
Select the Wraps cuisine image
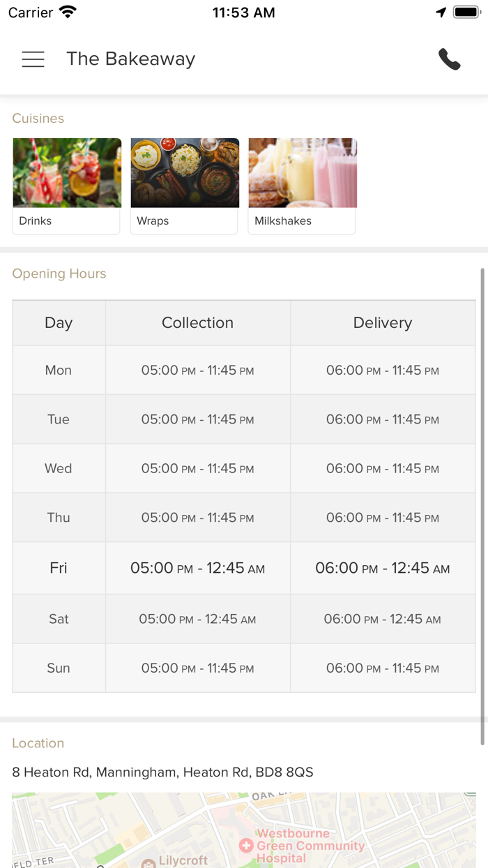pos(185,172)
